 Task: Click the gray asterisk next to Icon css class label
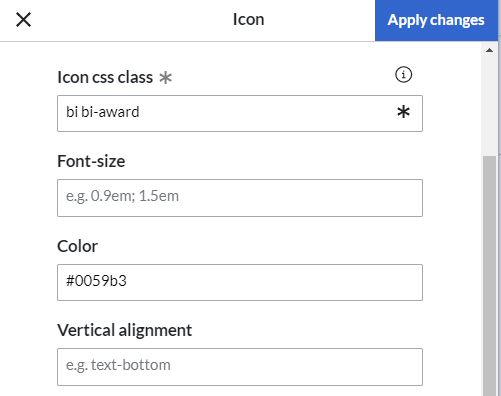165,78
